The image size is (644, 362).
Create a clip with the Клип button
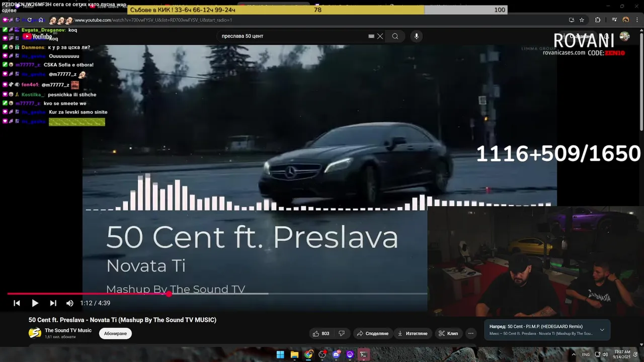(x=448, y=333)
